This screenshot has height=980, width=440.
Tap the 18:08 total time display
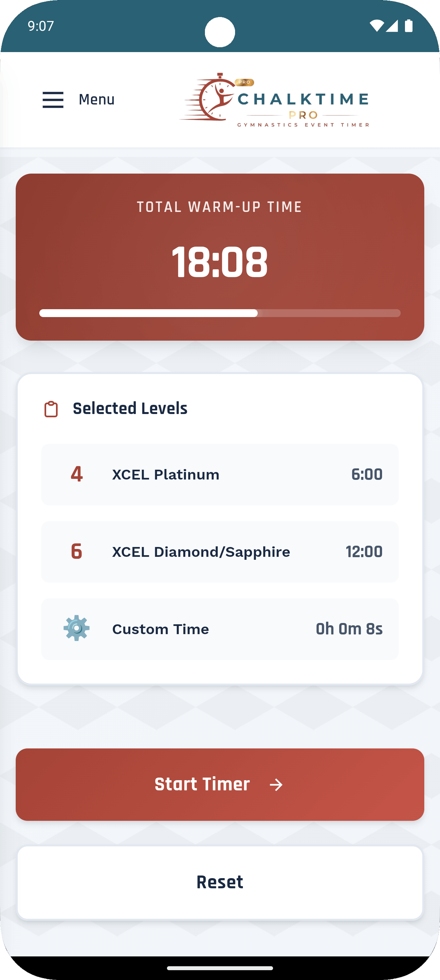pos(220,262)
